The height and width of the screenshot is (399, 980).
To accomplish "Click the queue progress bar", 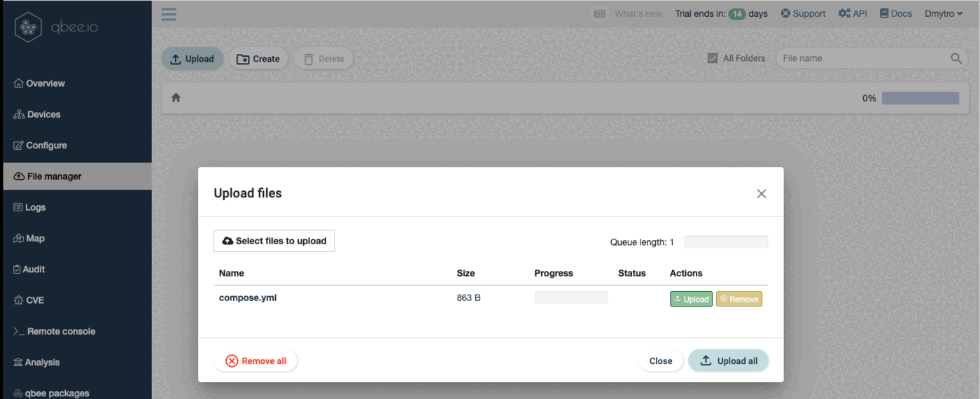I will click(x=726, y=242).
